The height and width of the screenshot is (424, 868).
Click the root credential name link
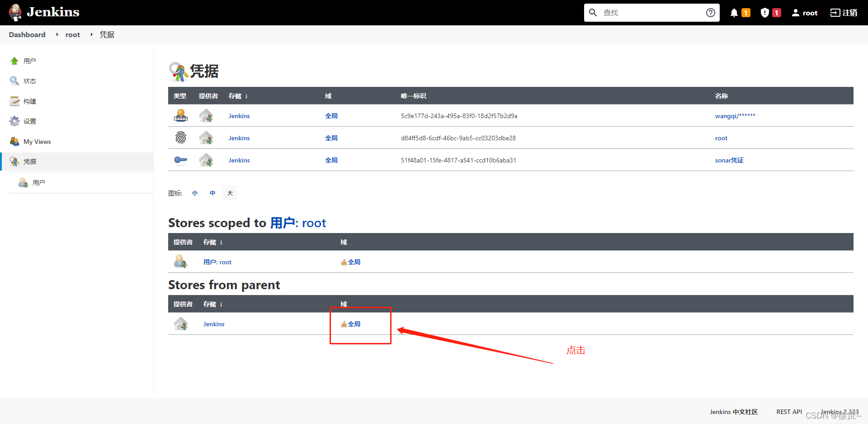[x=721, y=138]
